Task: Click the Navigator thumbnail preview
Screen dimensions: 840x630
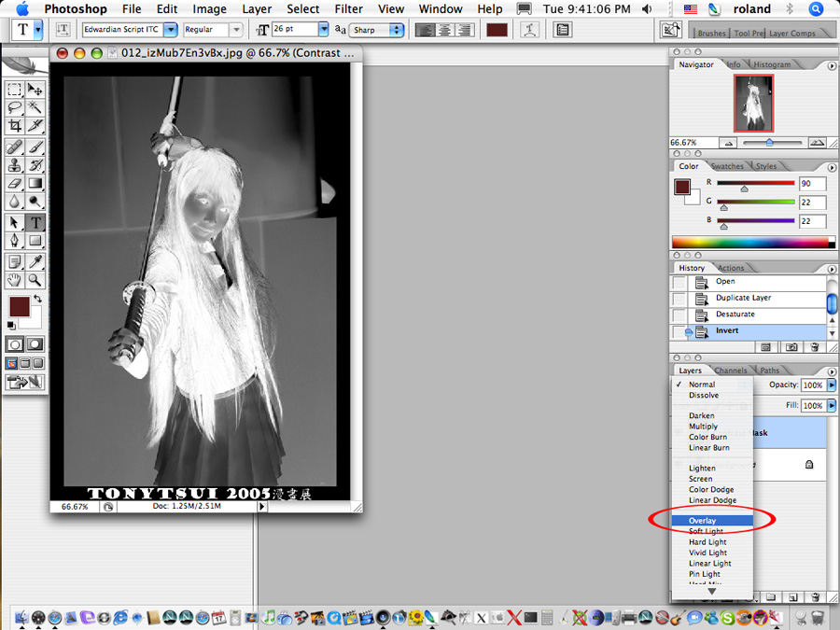Action: click(x=753, y=103)
